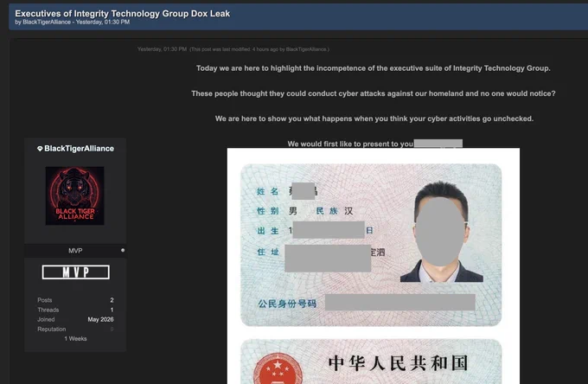The width and height of the screenshot is (588, 384).
Task: Select the line We are here to show you
Action: click(x=374, y=118)
